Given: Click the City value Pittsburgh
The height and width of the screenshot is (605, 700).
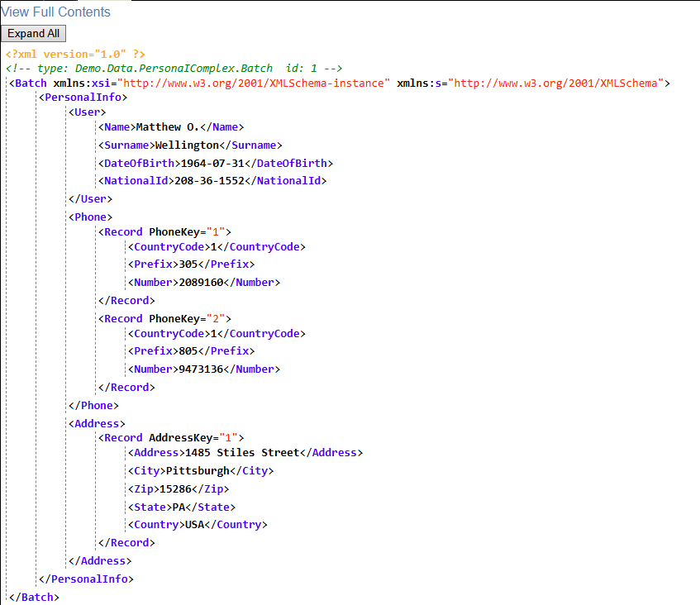Looking at the screenshot, I should tap(197, 471).
